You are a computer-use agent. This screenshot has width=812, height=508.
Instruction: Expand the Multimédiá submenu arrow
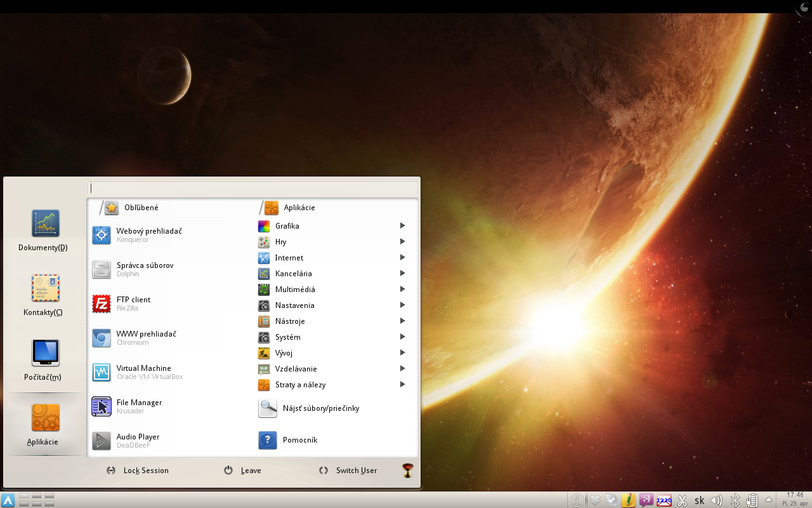click(x=403, y=289)
